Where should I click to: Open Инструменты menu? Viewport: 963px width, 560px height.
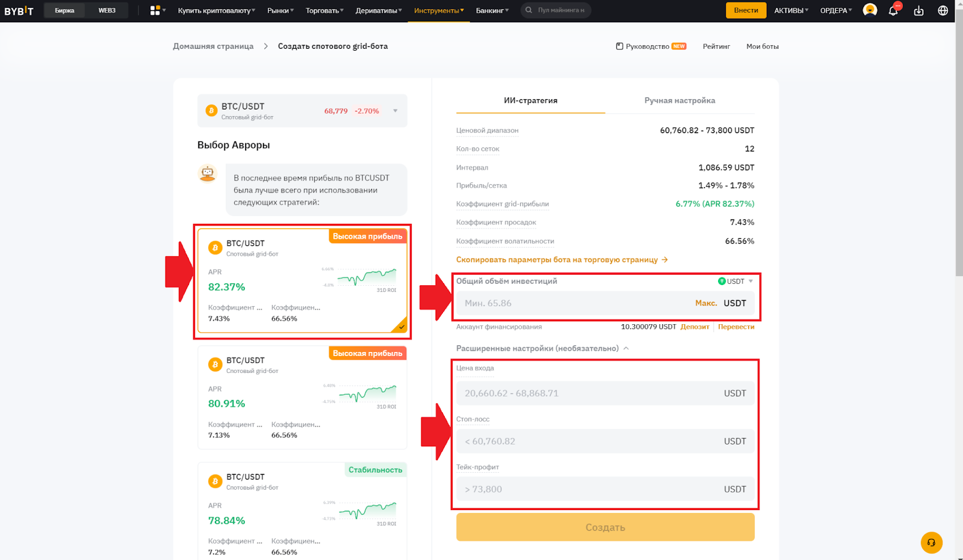coord(439,11)
